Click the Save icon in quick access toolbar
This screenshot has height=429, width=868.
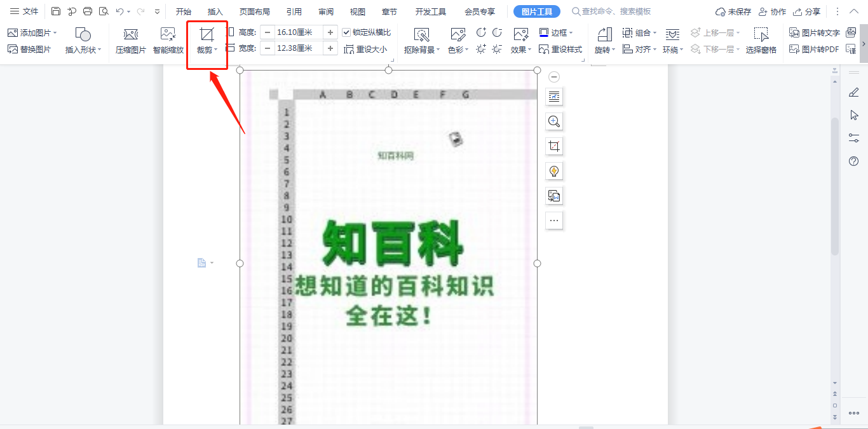(56, 11)
